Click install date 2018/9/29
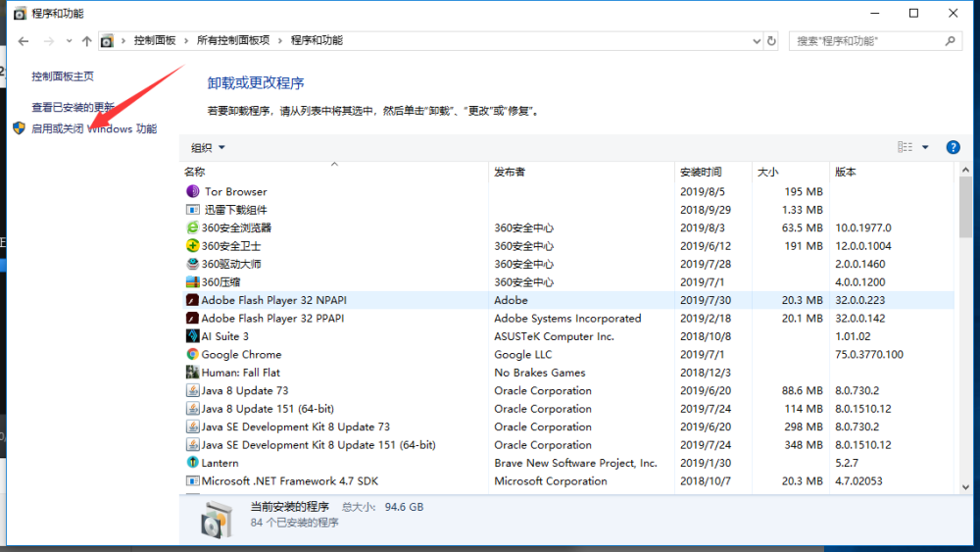The height and width of the screenshot is (552, 980). tap(705, 210)
